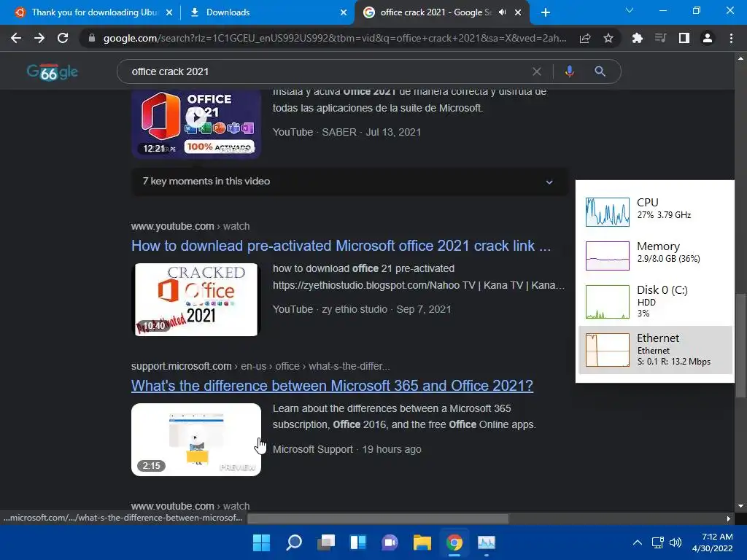Click the scroll right arrow
Viewport: 747px width, 560px height.
pyautogui.click(x=728, y=518)
